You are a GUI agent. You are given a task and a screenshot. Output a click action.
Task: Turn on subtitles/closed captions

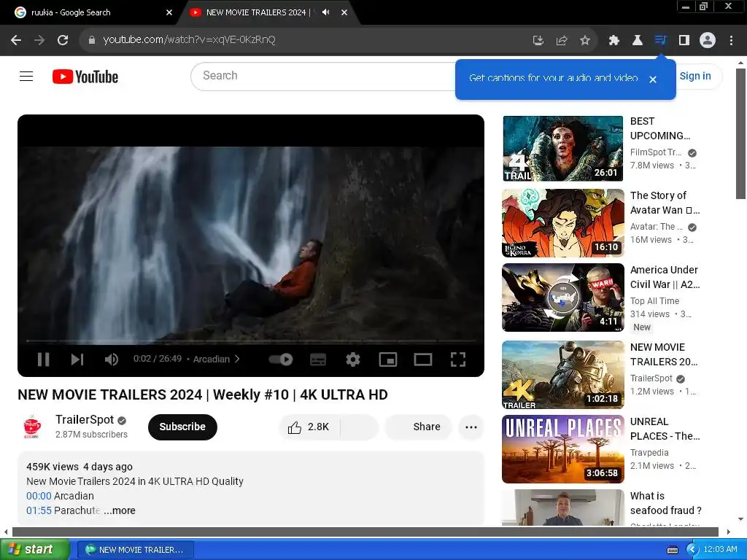pos(318,359)
